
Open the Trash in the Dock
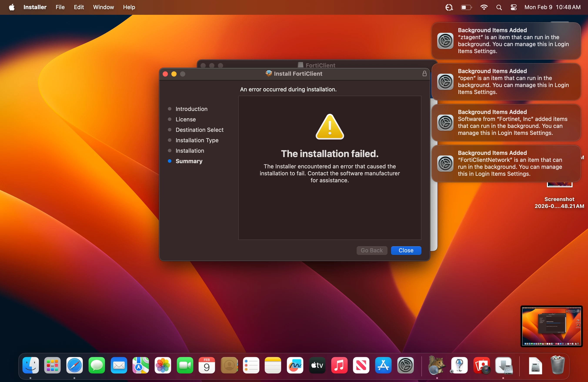(x=558, y=365)
